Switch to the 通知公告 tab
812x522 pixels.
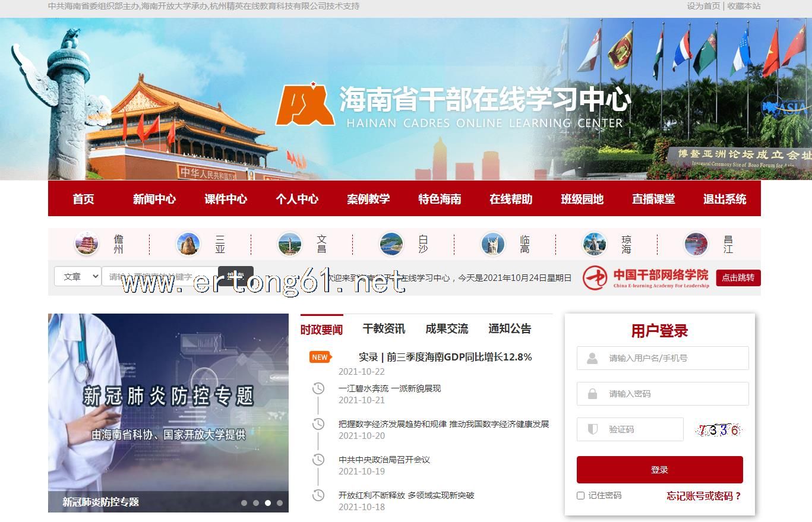510,329
